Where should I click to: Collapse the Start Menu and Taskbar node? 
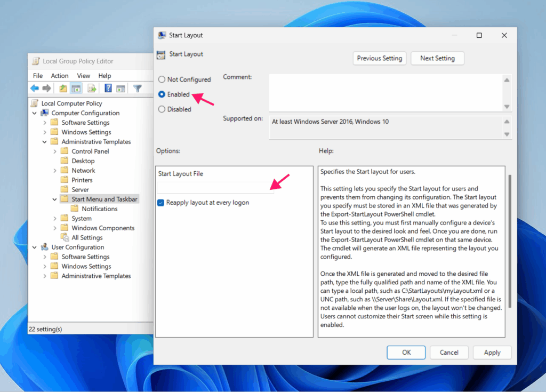coord(55,199)
